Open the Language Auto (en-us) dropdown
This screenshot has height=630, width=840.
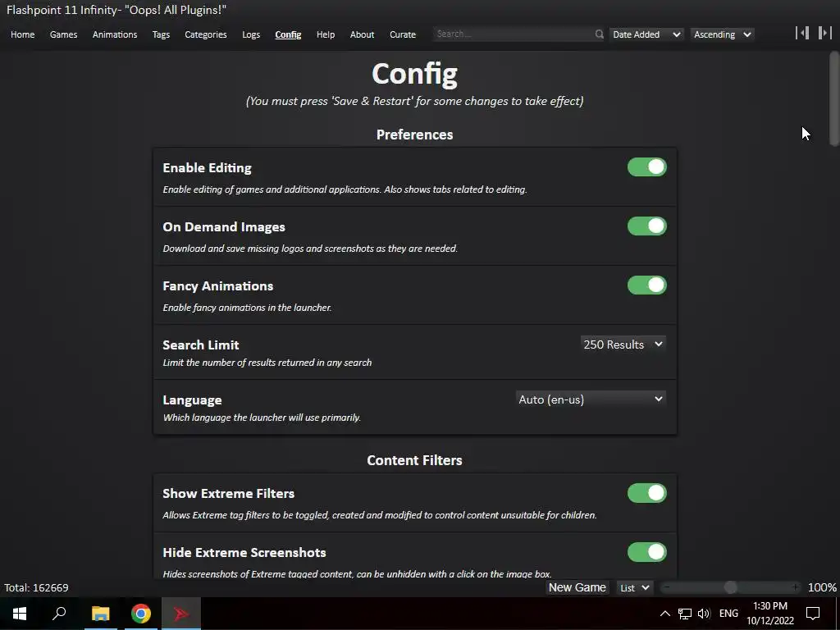[x=591, y=399]
